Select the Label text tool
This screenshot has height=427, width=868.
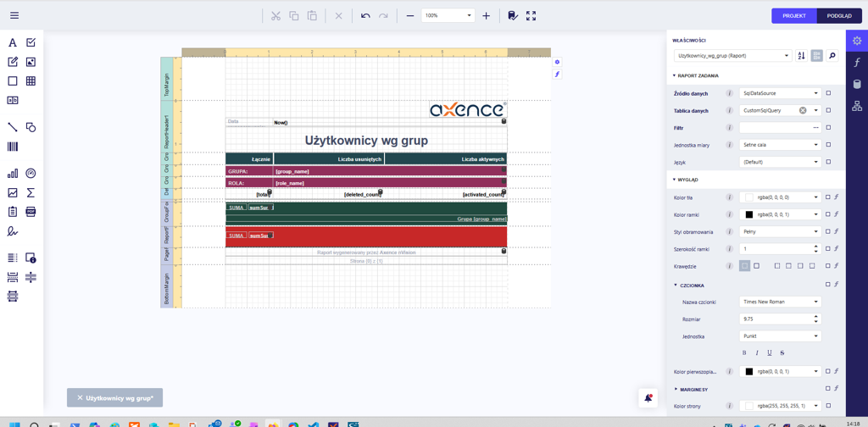tap(13, 42)
